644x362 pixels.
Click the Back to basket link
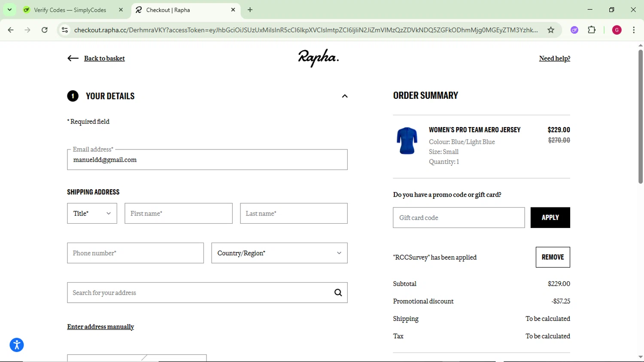coord(104,58)
